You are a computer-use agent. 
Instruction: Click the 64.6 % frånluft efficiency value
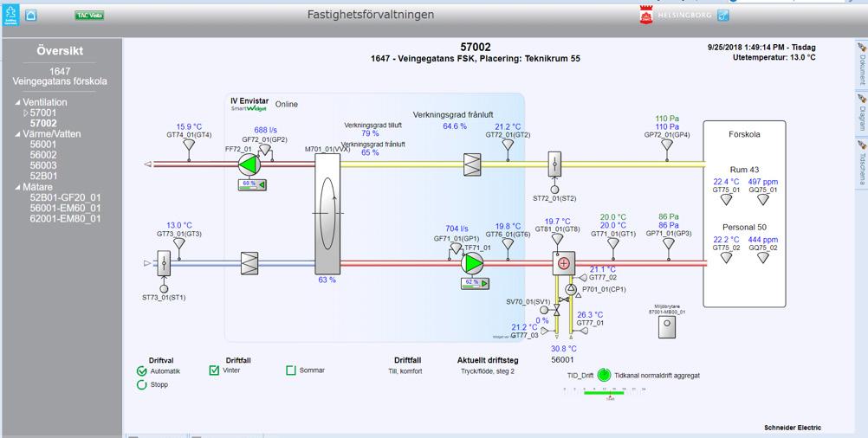tap(455, 126)
